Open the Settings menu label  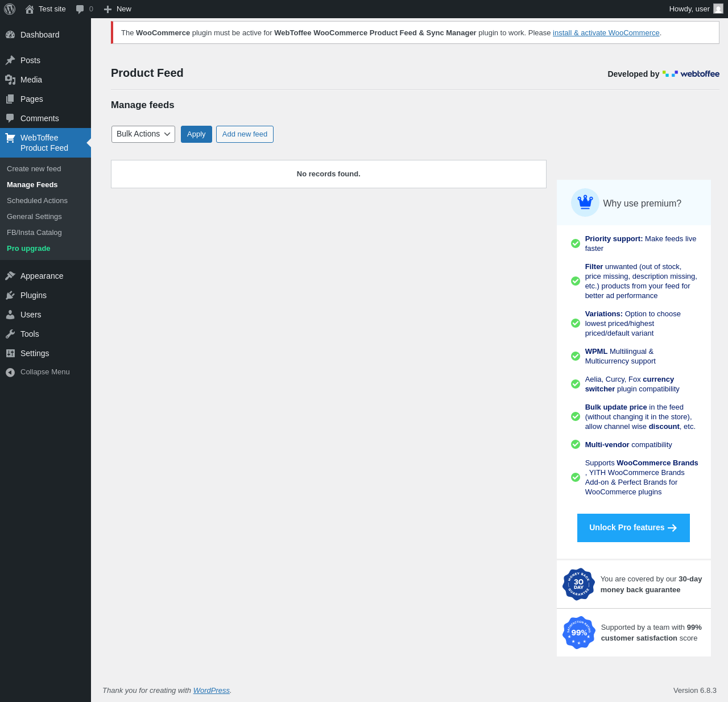coord(35,353)
